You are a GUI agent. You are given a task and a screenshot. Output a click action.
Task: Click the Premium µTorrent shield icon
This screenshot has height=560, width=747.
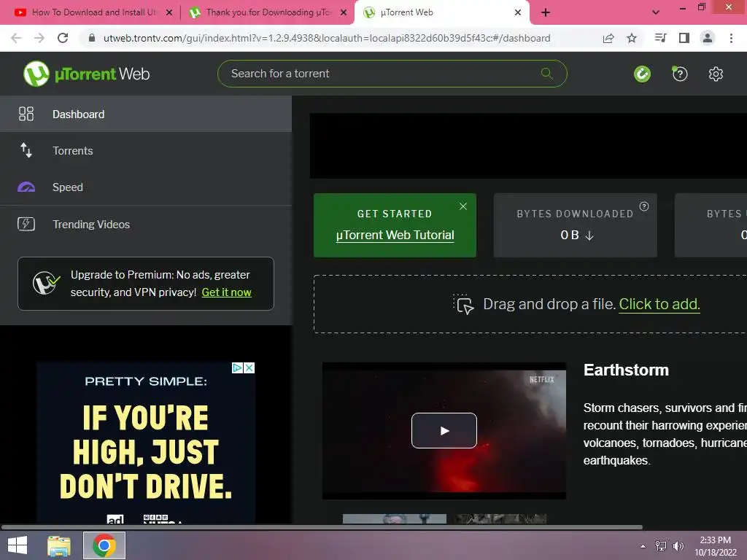(x=46, y=284)
